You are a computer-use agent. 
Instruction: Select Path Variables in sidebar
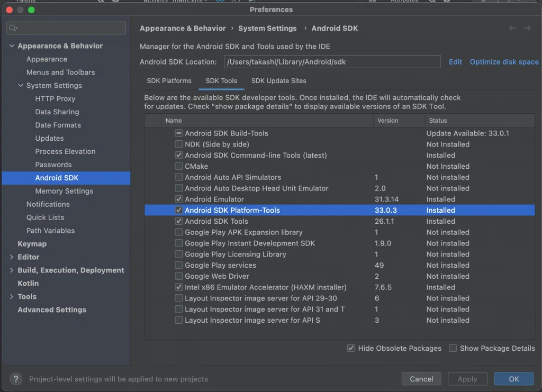[50, 231]
